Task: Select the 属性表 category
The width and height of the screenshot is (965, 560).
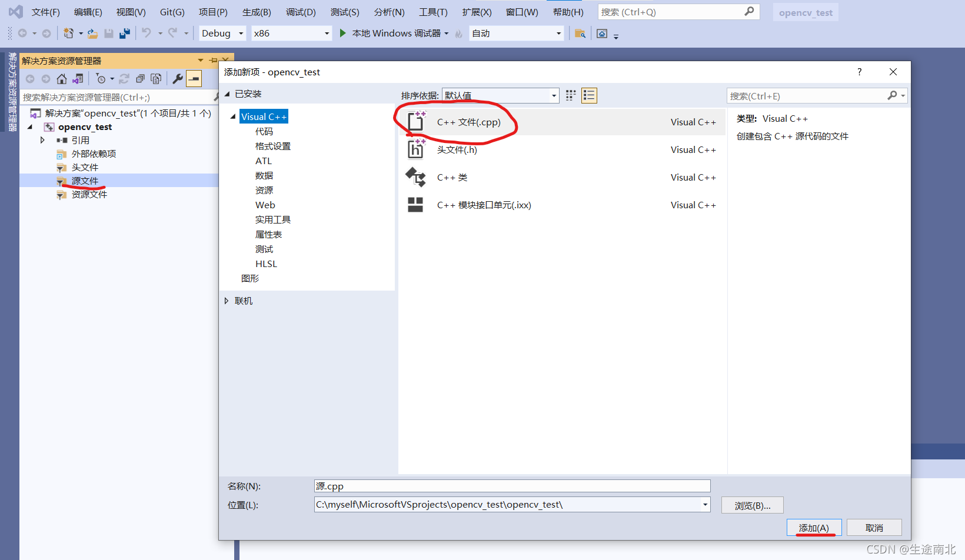Action: pos(268,234)
